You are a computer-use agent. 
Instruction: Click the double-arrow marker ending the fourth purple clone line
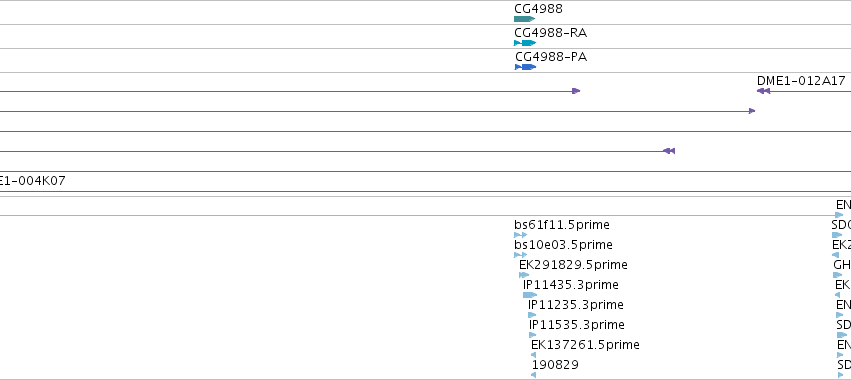[x=669, y=151]
